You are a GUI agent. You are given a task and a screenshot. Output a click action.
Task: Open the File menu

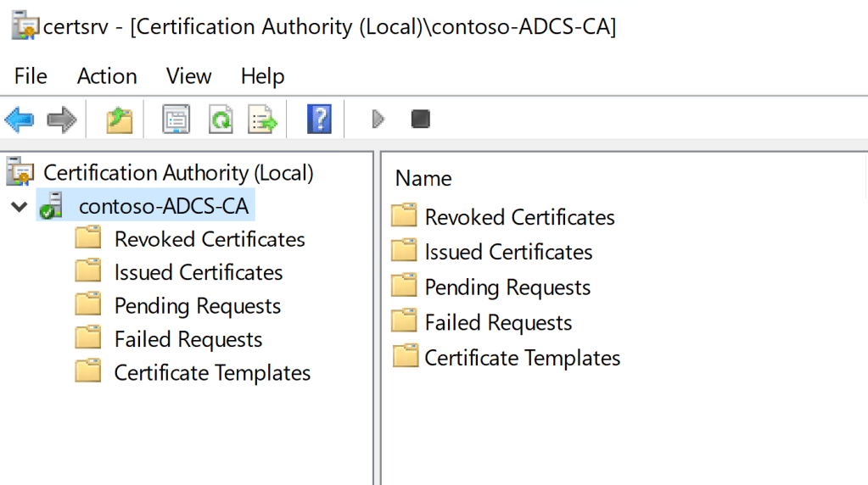[x=31, y=76]
